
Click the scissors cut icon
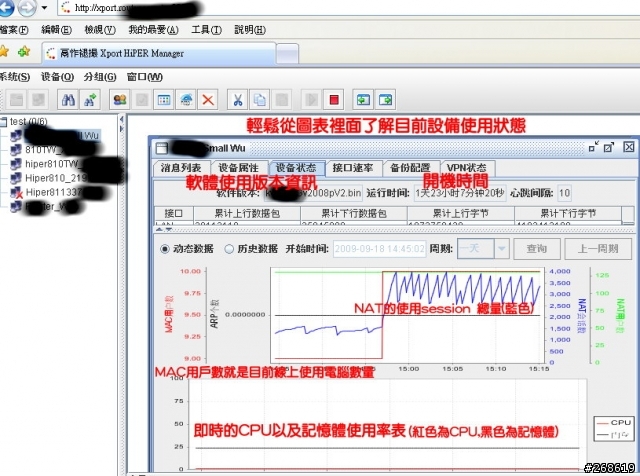pos(238,100)
